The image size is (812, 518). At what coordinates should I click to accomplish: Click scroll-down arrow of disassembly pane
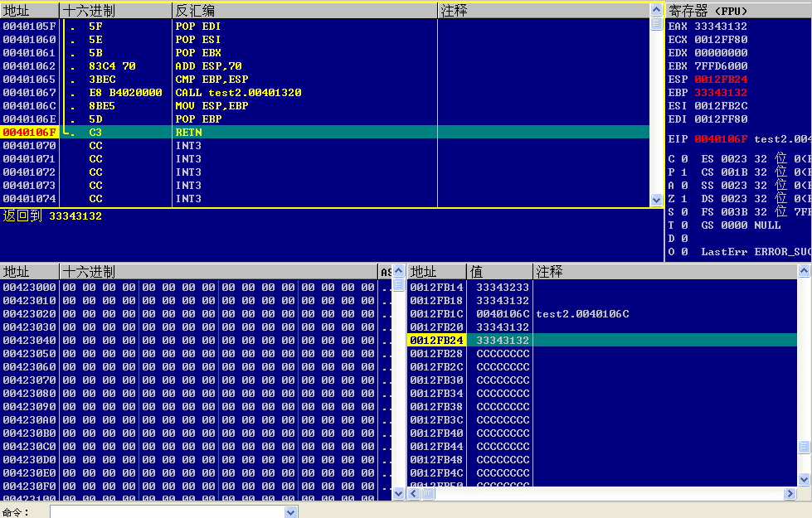tap(656, 200)
